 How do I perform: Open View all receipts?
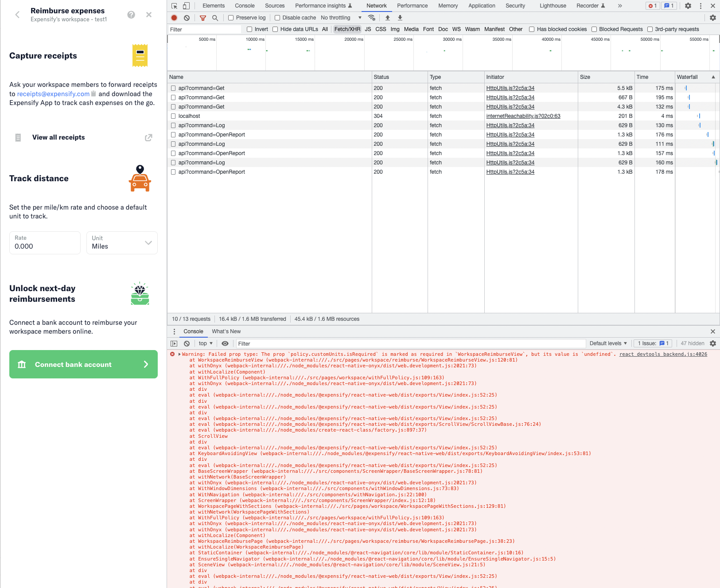coord(83,137)
